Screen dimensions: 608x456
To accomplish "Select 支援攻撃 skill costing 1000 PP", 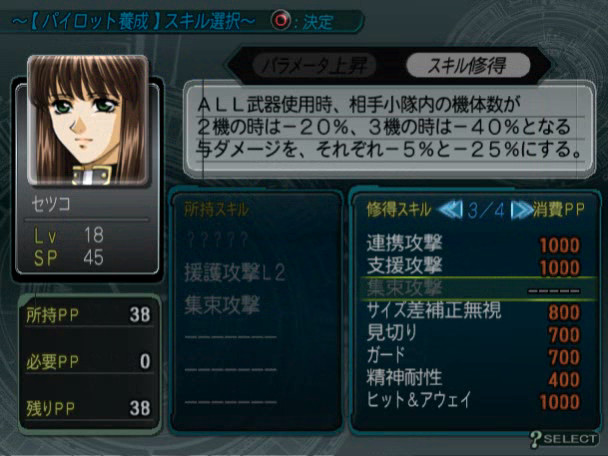I will [473, 266].
